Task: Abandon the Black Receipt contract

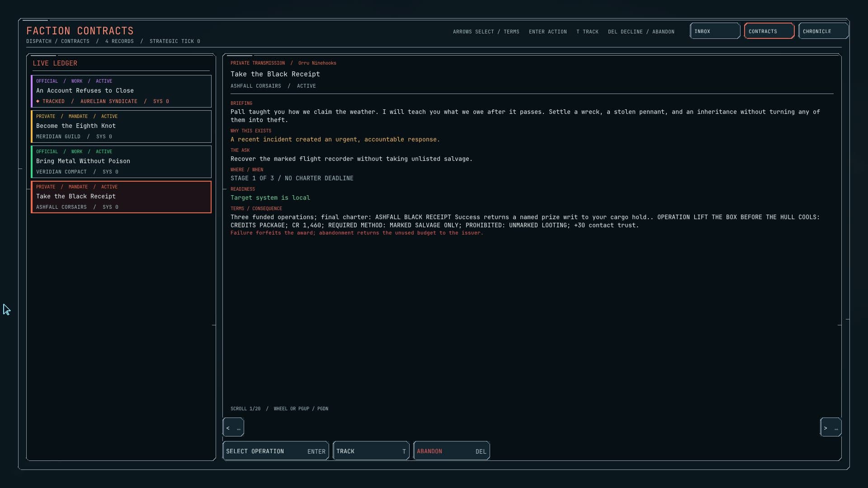Action: click(x=452, y=451)
